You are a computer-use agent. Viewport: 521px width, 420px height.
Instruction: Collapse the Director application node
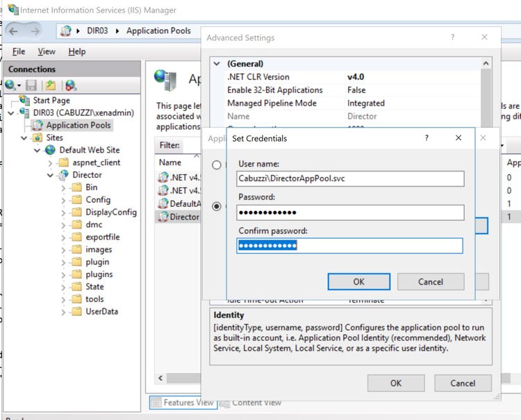pos(50,176)
